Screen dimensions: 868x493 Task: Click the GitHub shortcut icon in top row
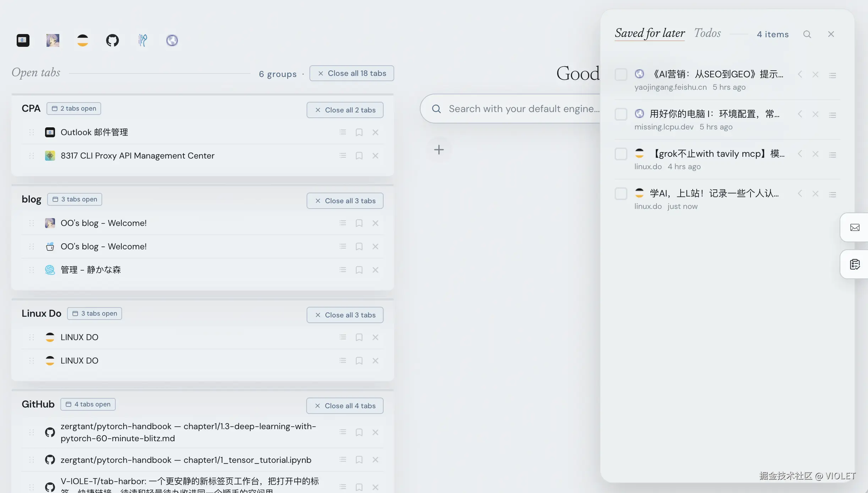[112, 40]
